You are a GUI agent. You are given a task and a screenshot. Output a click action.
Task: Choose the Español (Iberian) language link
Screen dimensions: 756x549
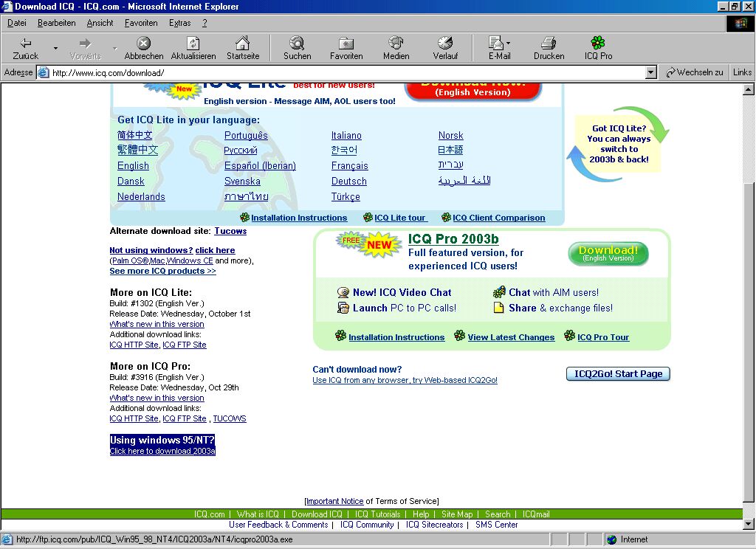260,166
